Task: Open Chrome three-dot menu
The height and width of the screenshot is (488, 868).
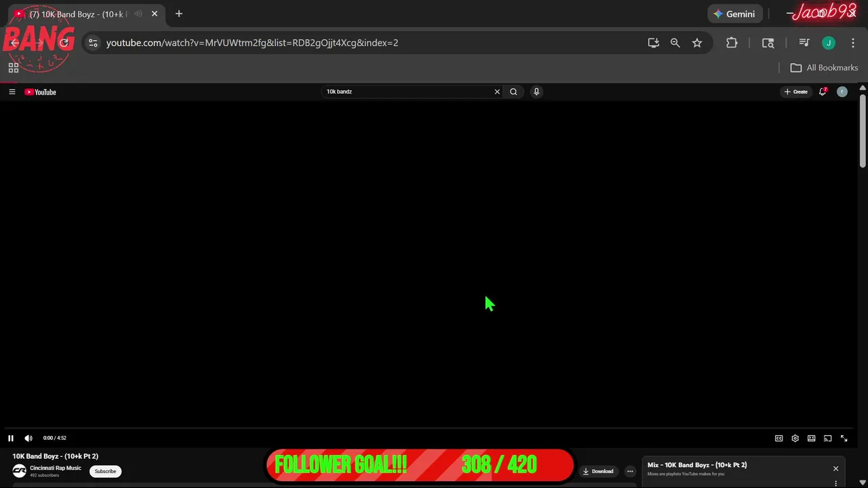Action: [x=853, y=43]
